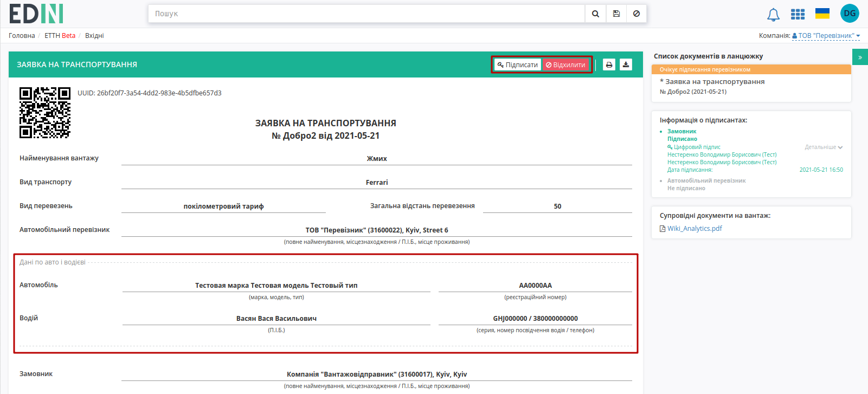Click the Ukrainian flag language icon
The height and width of the screenshot is (394, 868).
coord(822,14)
